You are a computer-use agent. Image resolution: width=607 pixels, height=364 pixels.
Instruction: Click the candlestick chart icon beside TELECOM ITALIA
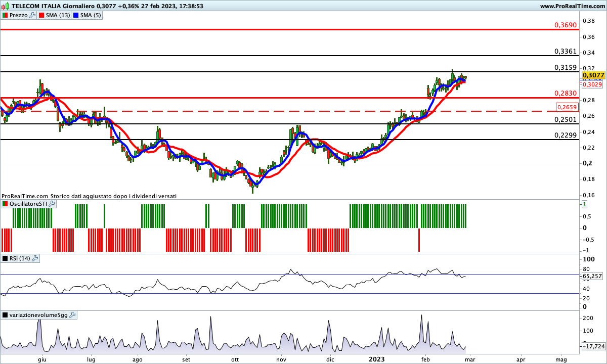(5, 6)
